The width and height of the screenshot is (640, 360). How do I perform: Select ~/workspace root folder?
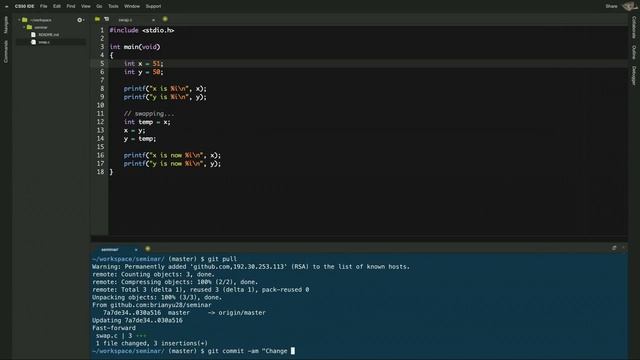coord(41,20)
